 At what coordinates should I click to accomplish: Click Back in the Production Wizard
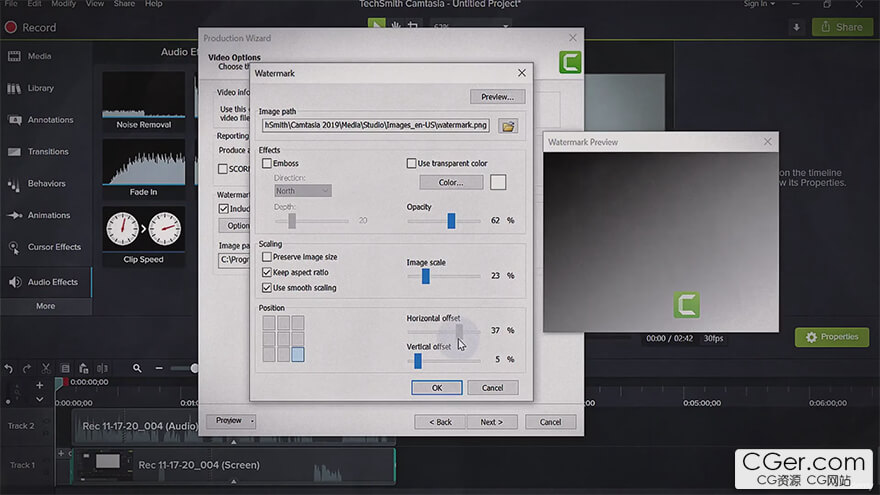tap(440, 422)
